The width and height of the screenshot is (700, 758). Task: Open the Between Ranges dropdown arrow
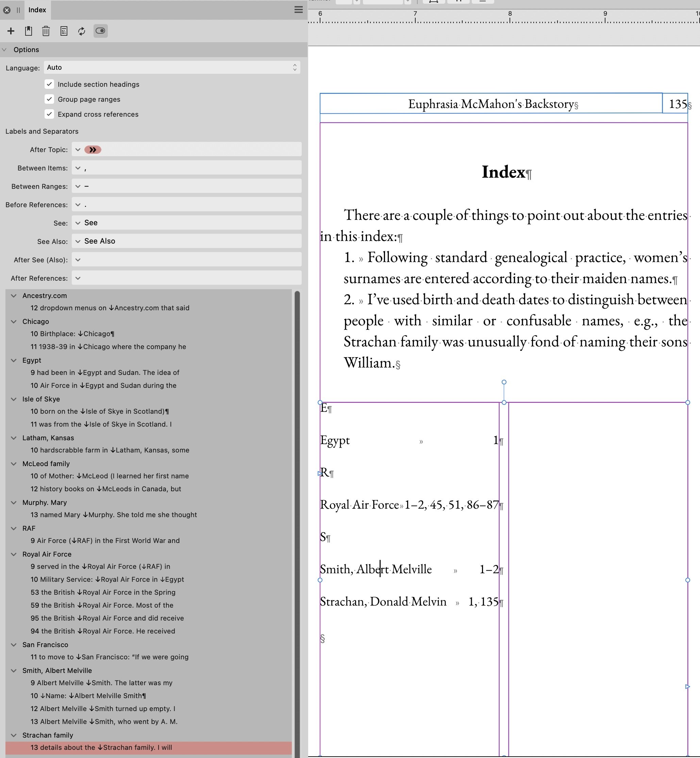tap(78, 186)
